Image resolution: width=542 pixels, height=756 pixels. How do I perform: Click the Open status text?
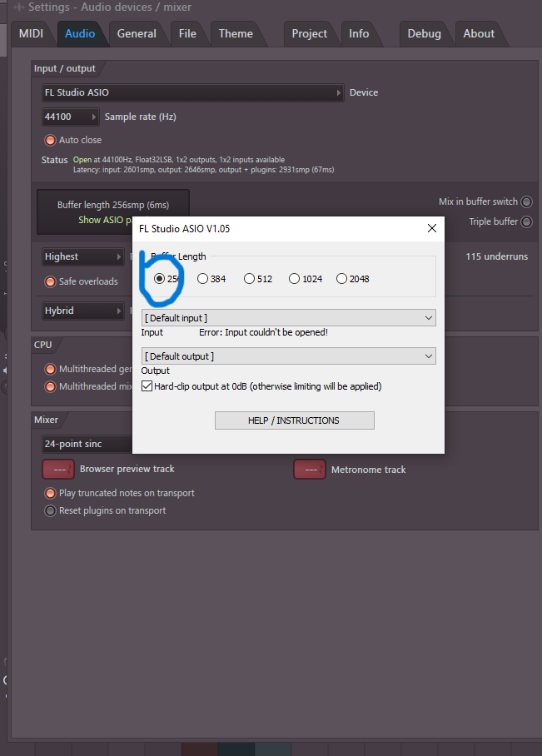(x=82, y=160)
